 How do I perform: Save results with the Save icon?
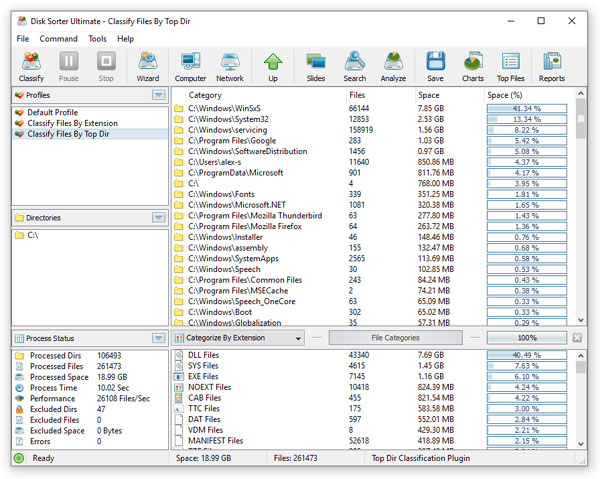pos(435,67)
